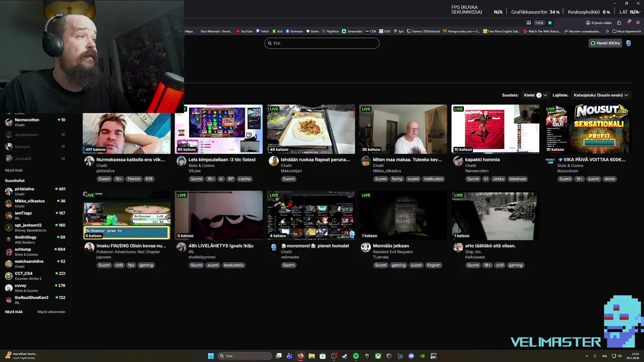This screenshot has width=644, height=362.
Task: Open CCT_CS4 sidebar channel
Action: click(35, 276)
